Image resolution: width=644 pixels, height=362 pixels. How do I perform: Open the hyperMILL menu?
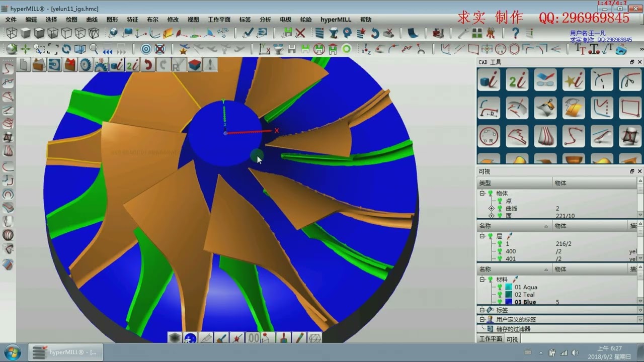(x=336, y=20)
